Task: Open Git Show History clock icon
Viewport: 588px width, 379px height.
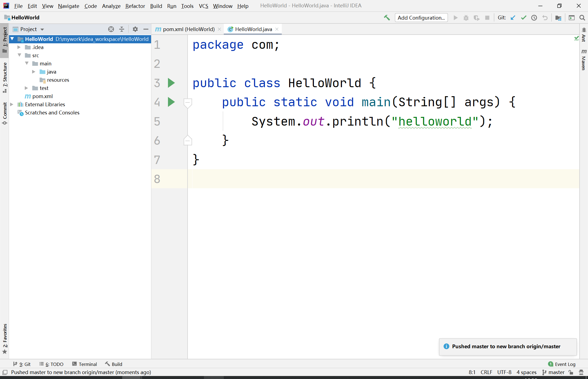Action: pyautogui.click(x=534, y=18)
